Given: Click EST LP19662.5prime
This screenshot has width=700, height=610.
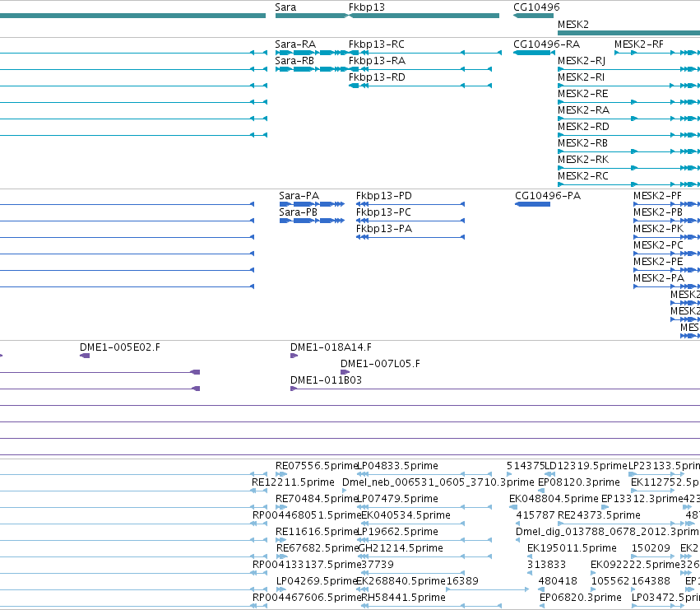Looking at the screenshot, I should (424, 540).
